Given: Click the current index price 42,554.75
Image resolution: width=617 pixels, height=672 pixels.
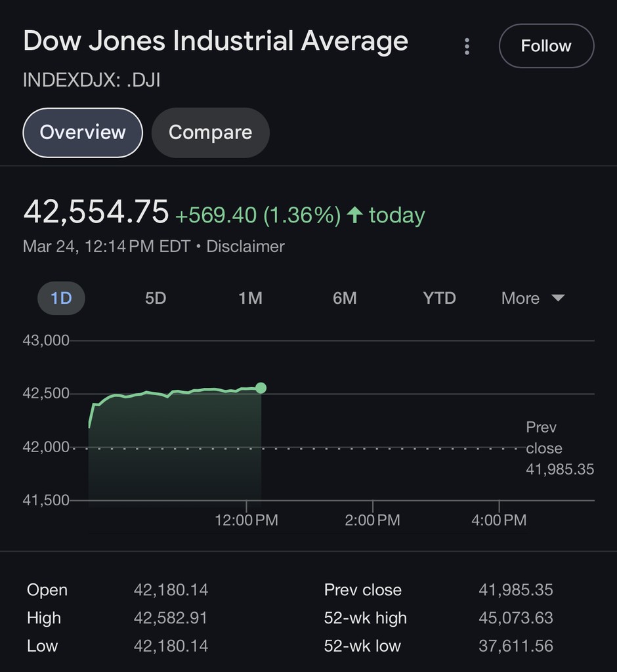Looking at the screenshot, I should tap(96, 212).
